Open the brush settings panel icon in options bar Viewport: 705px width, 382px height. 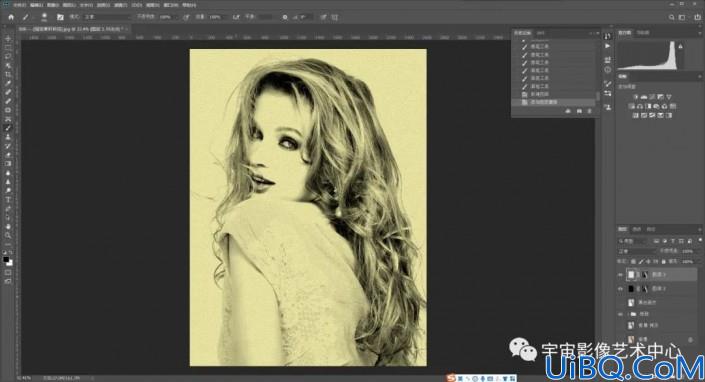click(x=60, y=17)
